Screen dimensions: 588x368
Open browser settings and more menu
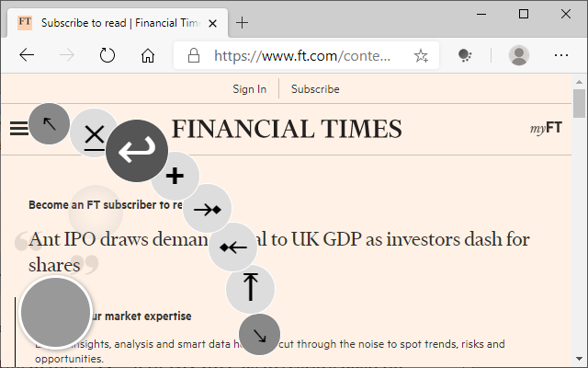(561, 55)
